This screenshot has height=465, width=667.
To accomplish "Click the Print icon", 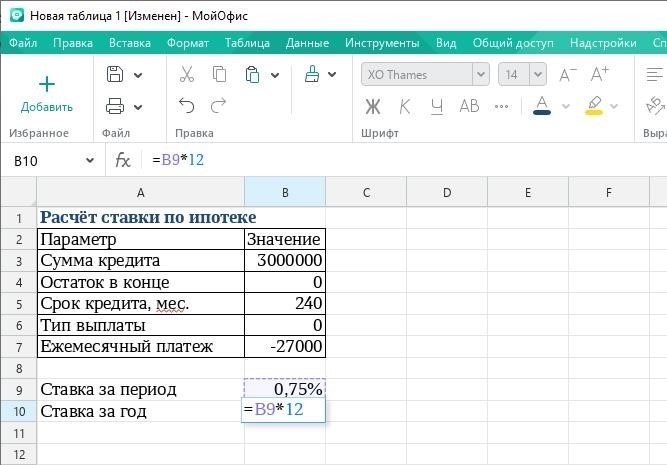I will [x=114, y=106].
